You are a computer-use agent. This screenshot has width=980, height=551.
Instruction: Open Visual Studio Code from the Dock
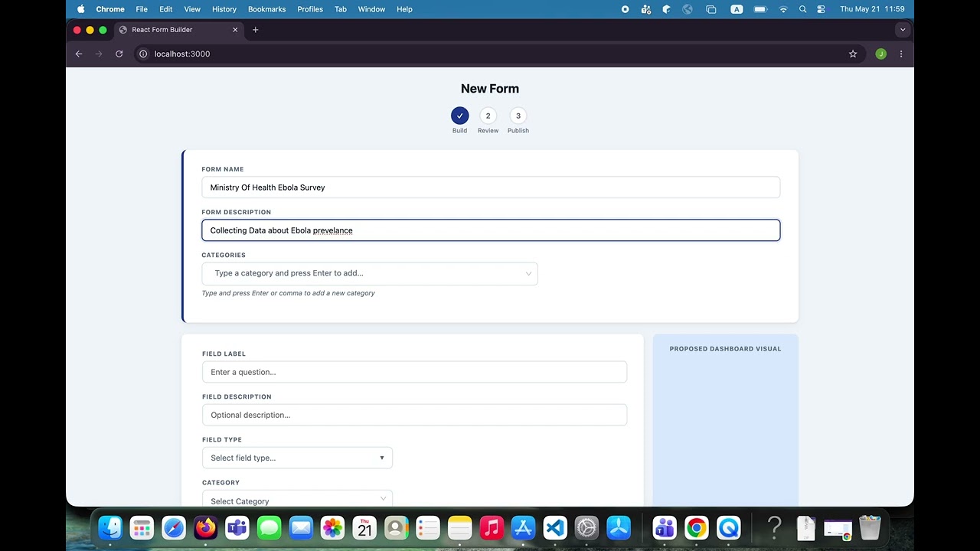point(555,527)
